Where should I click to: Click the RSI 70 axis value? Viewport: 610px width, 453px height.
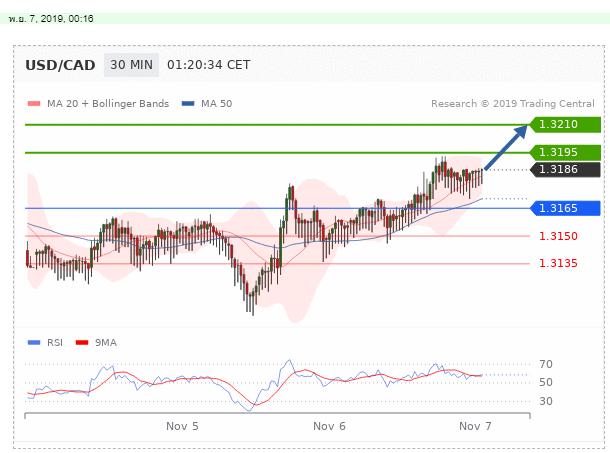pos(546,364)
